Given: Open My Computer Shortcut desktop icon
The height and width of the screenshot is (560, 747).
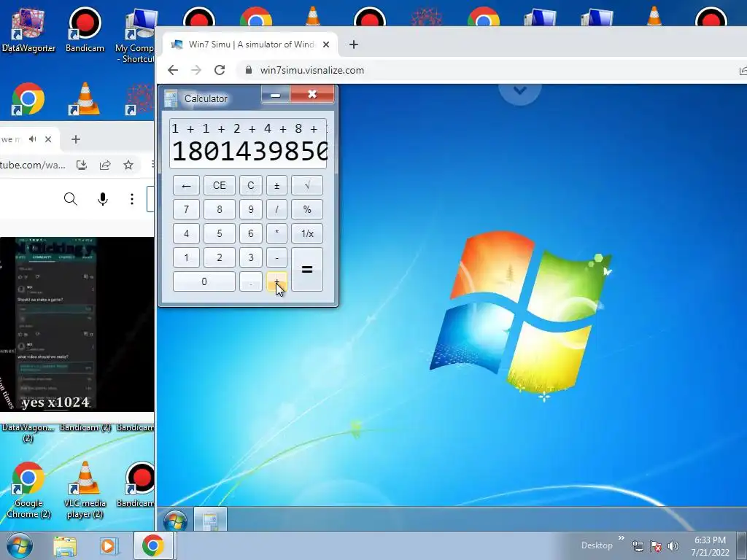Looking at the screenshot, I should coord(135,36).
